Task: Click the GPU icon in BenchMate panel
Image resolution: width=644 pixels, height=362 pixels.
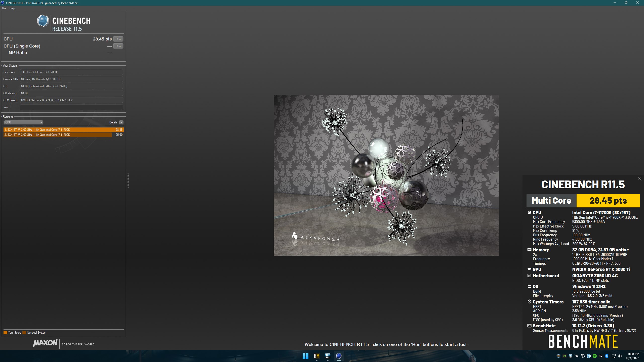Action: tap(529, 269)
